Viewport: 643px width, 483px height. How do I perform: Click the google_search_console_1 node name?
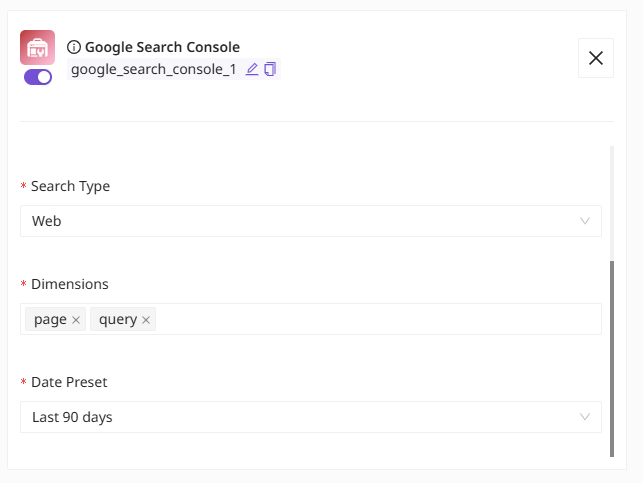[x=154, y=69]
